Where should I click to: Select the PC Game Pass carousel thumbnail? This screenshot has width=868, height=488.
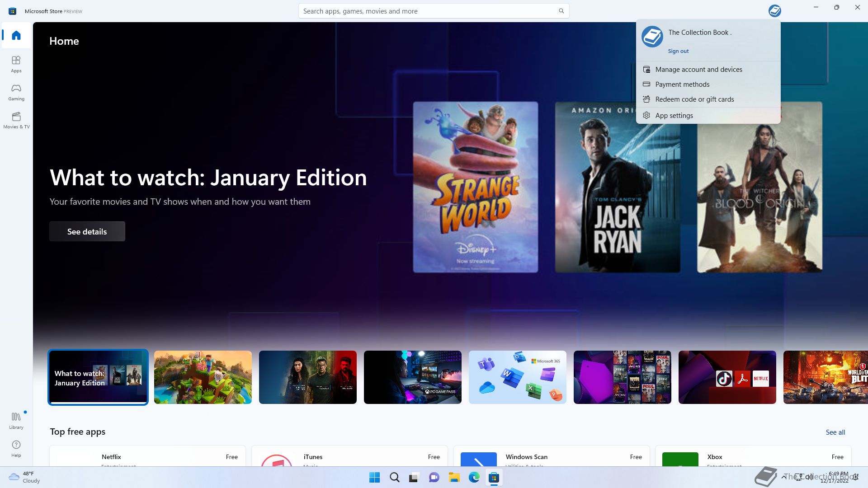pos(413,377)
